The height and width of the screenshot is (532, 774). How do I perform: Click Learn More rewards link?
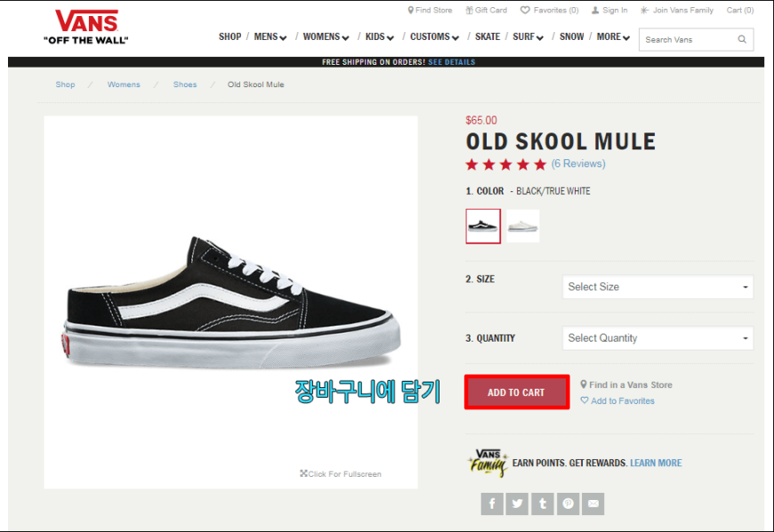[656, 463]
